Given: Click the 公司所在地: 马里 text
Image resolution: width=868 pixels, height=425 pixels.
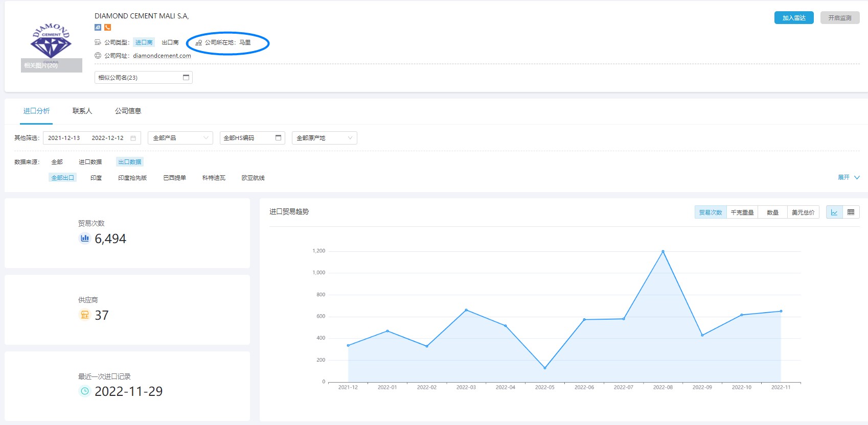Looking at the screenshot, I should [228, 42].
